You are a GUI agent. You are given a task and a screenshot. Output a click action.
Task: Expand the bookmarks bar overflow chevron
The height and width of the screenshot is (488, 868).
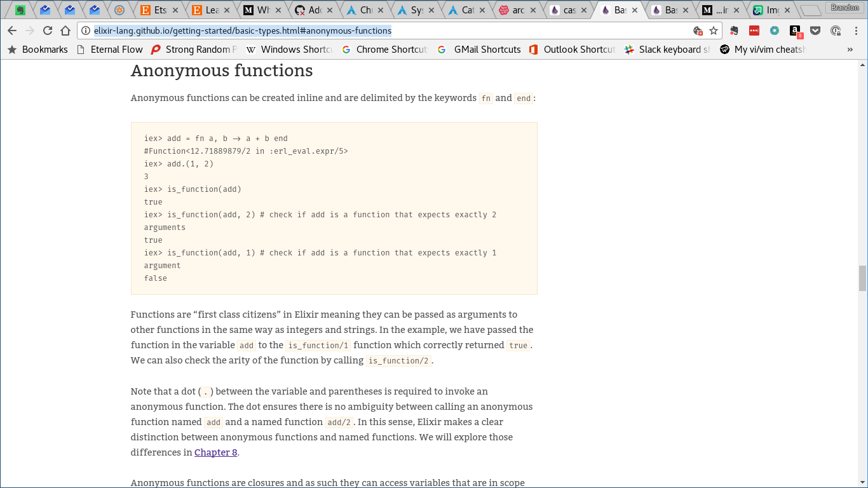pos(850,50)
